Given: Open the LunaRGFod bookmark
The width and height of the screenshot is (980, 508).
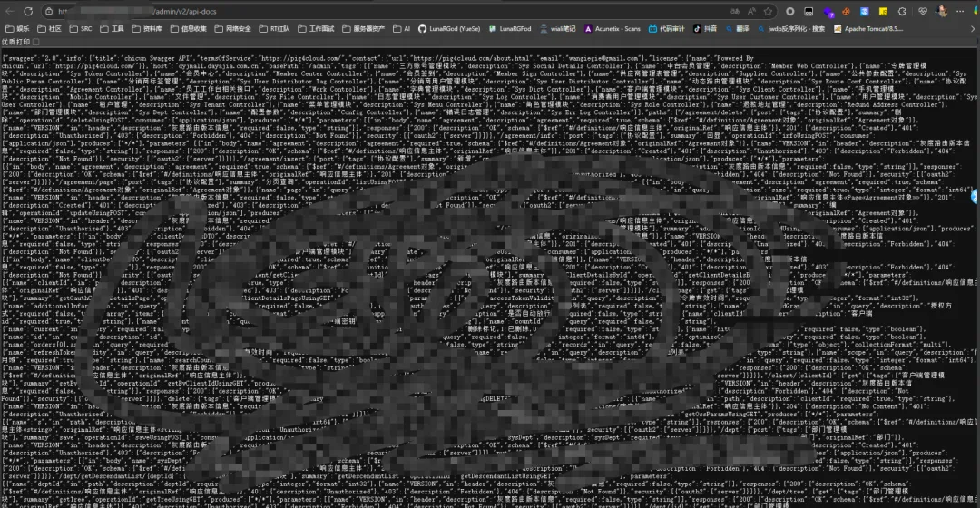Looking at the screenshot, I should point(510,29).
